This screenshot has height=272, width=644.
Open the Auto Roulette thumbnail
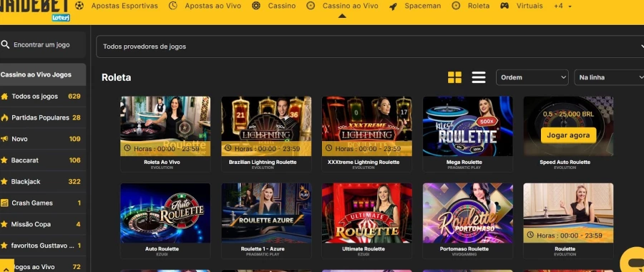[165, 213]
